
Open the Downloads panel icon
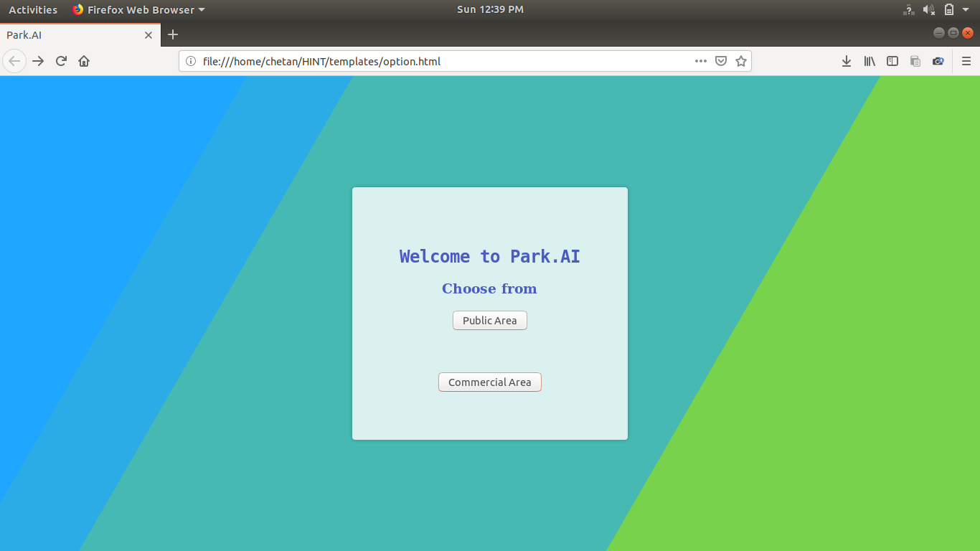coord(847,61)
